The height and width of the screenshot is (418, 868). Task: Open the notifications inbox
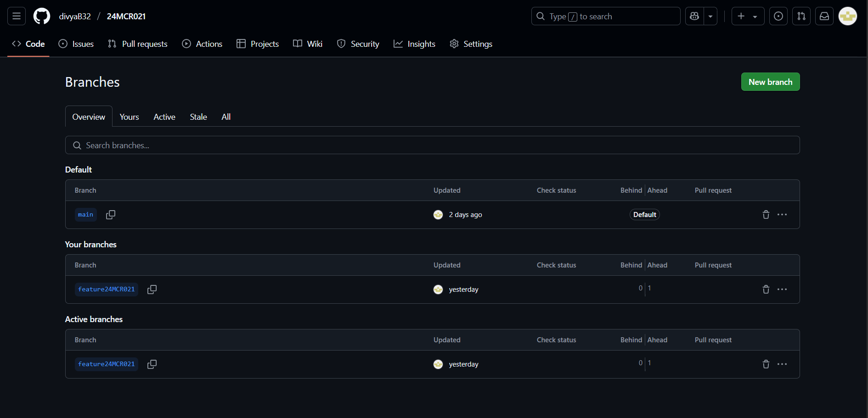[x=824, y=17]
